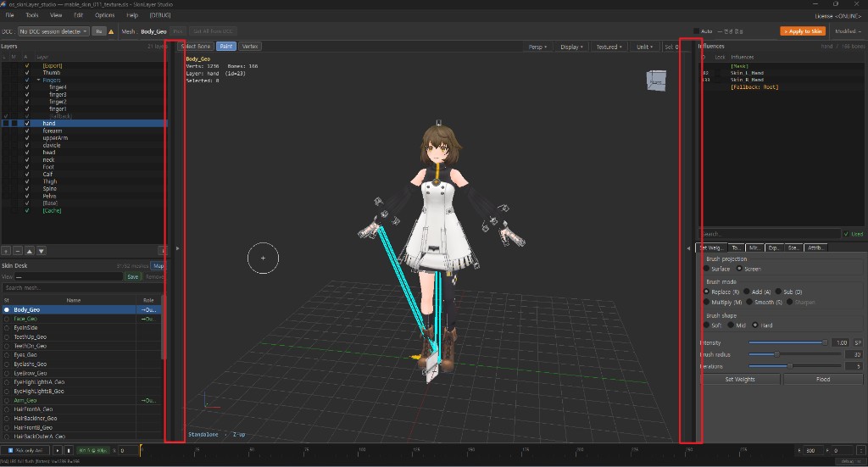Screen dimensions: 868x467
Task: Click the Flood button
Action: tap(822, 380)
